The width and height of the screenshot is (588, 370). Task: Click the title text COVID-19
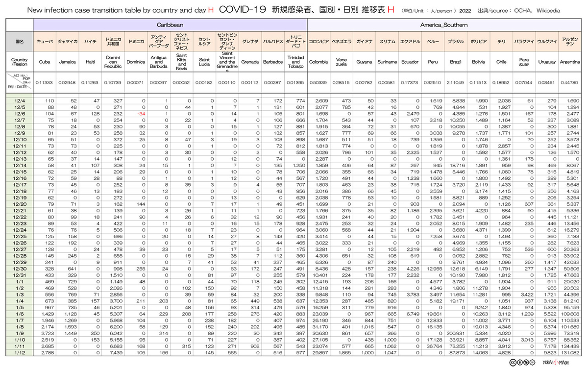pos(242,9)
